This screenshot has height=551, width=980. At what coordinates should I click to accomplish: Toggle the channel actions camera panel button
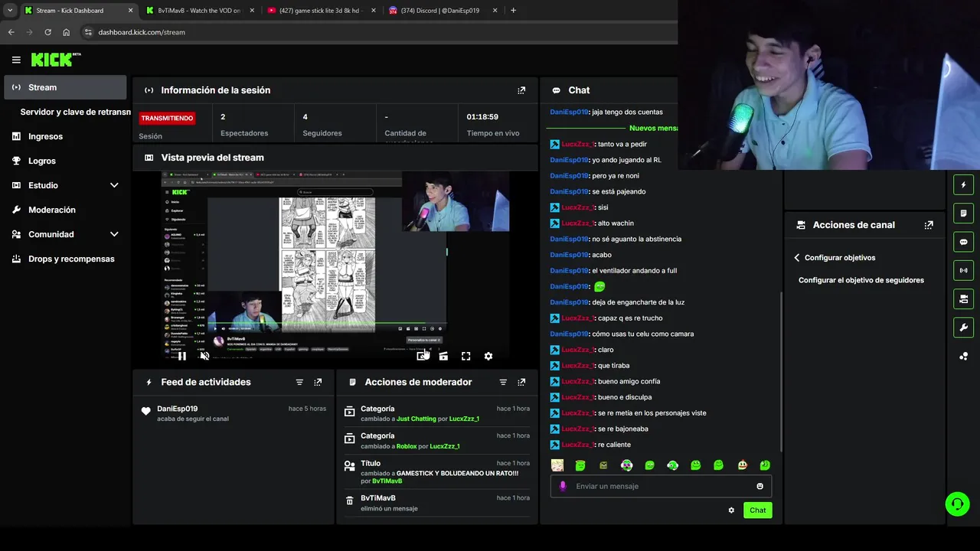tap(963, 298)
